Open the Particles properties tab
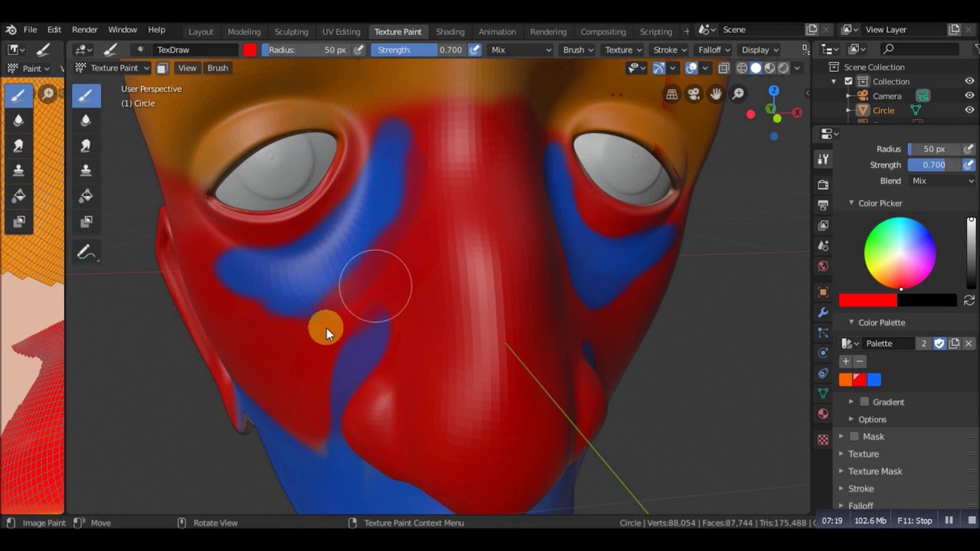The image size is (980, 551). pyautogui.click(x=823, y=333)
